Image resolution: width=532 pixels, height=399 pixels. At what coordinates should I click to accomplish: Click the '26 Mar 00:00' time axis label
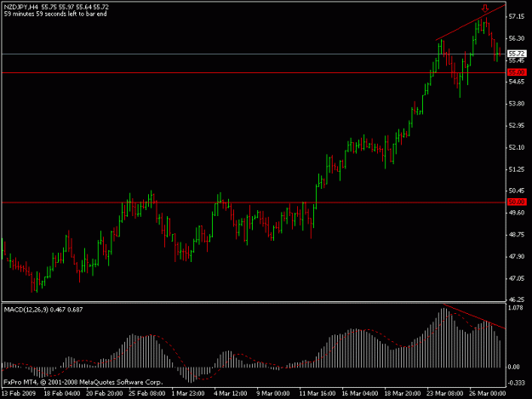pos(487,394)
